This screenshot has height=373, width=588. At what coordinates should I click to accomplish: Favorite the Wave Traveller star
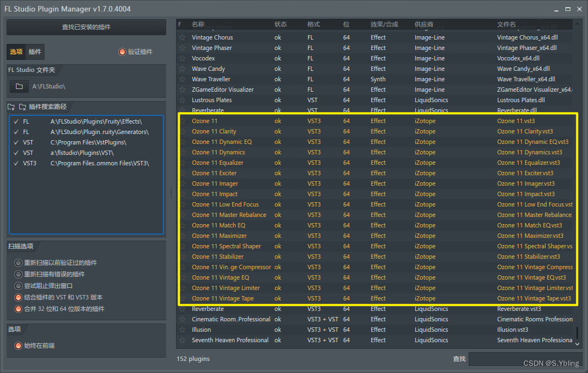(x=182, y=80)
